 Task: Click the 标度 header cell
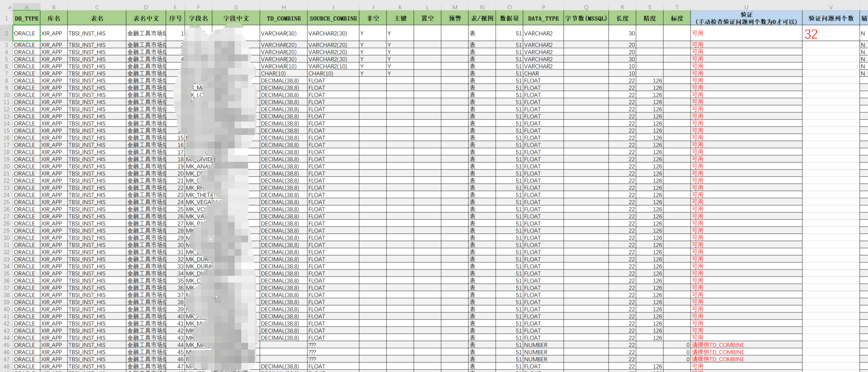coord(677,18)
